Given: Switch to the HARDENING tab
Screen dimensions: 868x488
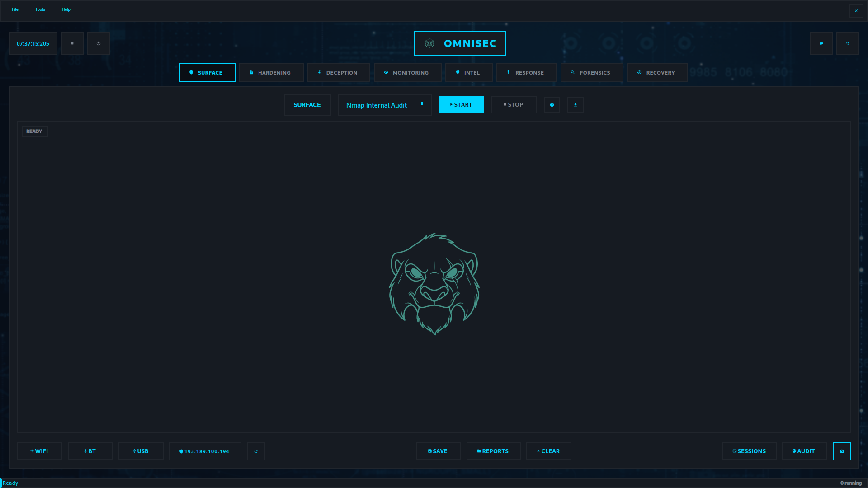Looking at the screenshot, I should [271, 73].
